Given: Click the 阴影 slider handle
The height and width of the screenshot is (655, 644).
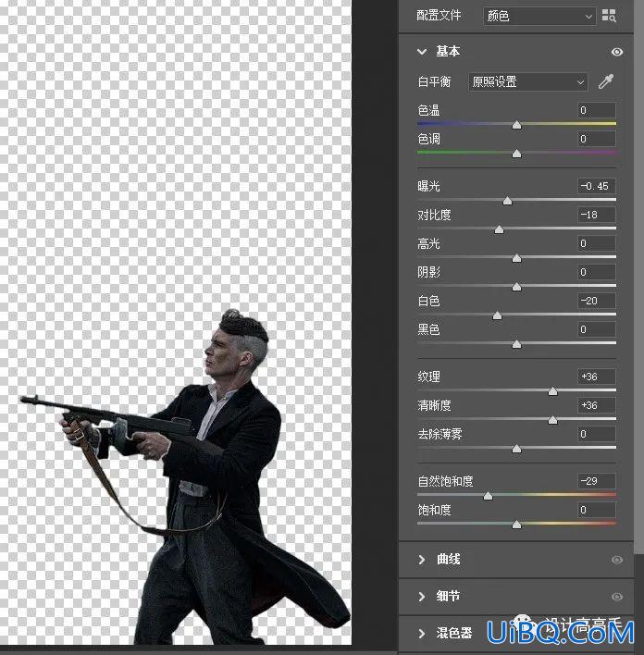Looking at the screenshot, I should pos(516,287).
